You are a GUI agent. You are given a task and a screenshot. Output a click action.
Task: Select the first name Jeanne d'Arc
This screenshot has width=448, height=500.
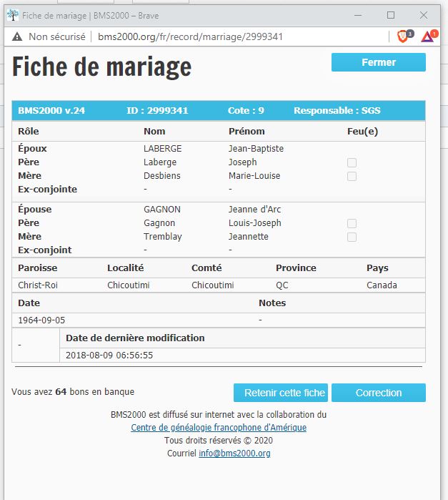(x=254, y=210)
